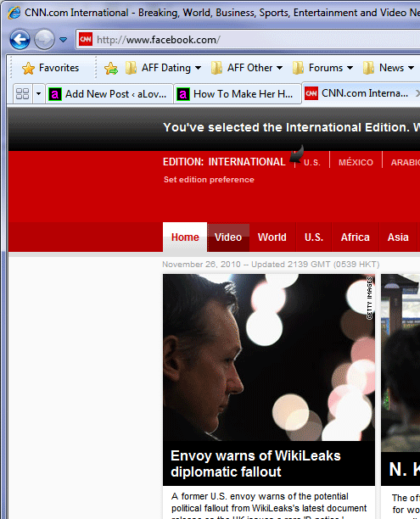Image resolution: width=420 pixels, height=519 pixels.
Task: Open the tab list dropdown arrow
Action: click(x=38, y=93)
